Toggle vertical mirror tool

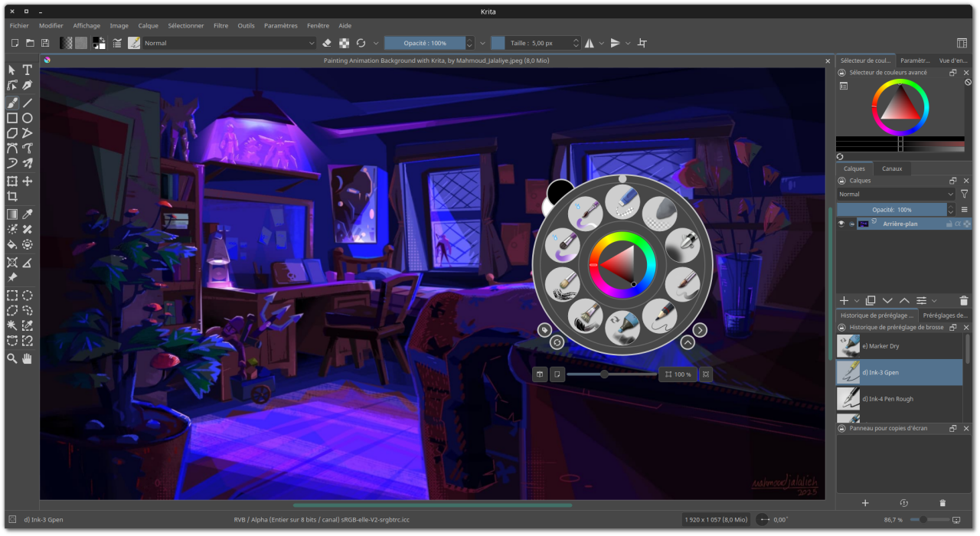pyautogui.click(x=615, y=43)
